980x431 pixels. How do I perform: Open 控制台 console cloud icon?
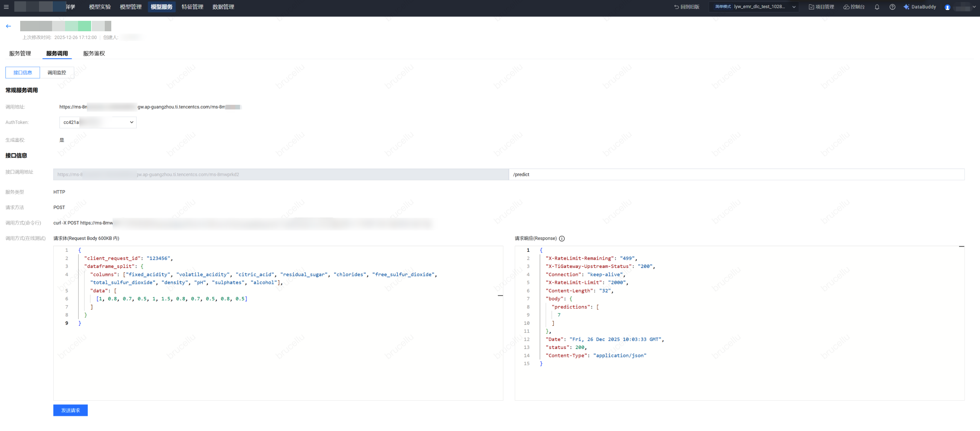(854, 7)
